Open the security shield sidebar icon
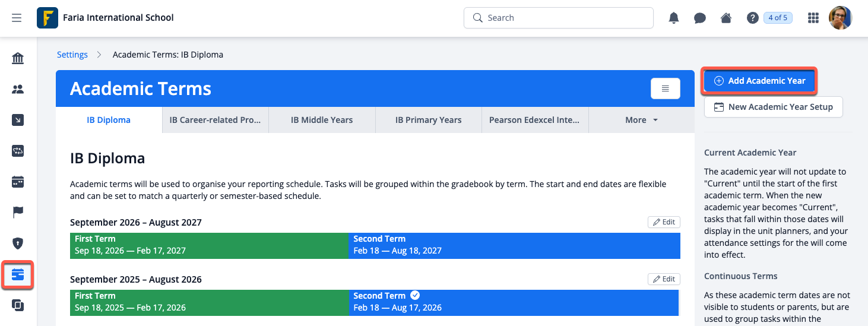This screenshot has height=326, width=868. point(18,243)
